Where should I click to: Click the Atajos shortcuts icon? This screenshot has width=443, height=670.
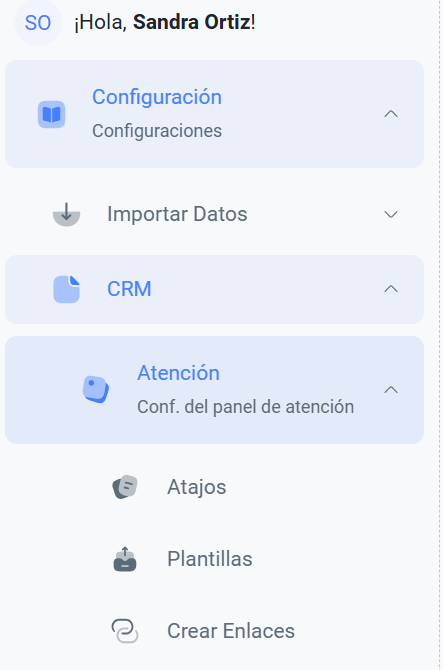coord(125,487)
